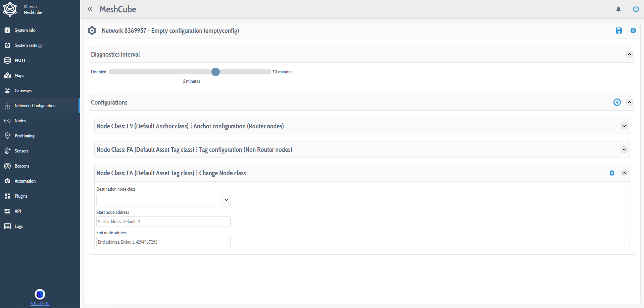Add a new configuration with plus icon
This screenshot has width=644, height=308.
tap(617, 102)
